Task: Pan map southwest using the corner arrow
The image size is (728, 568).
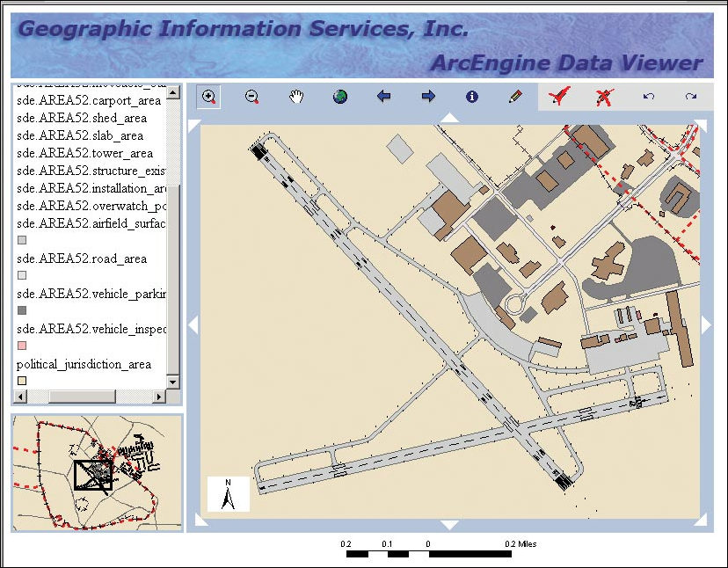Action: [200, 520]
